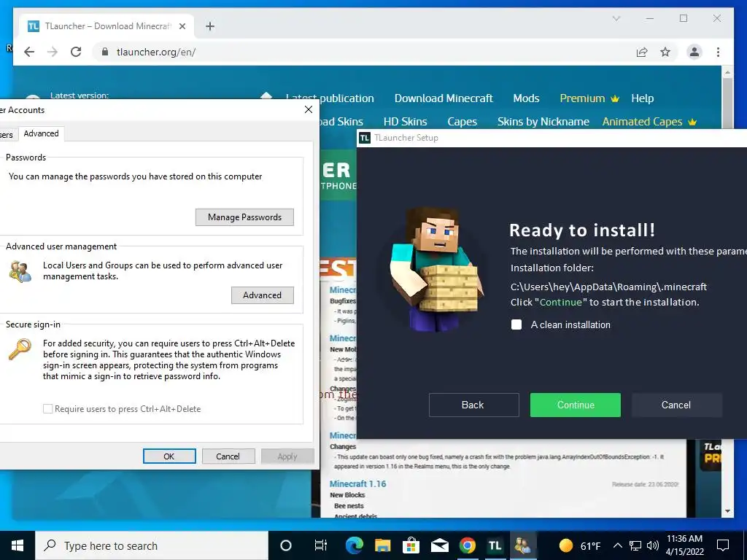Image resolution: width=747 pixels, height=560 pixels.
Task: Open the Download Minecraft menu item
Action: point(444,98)
